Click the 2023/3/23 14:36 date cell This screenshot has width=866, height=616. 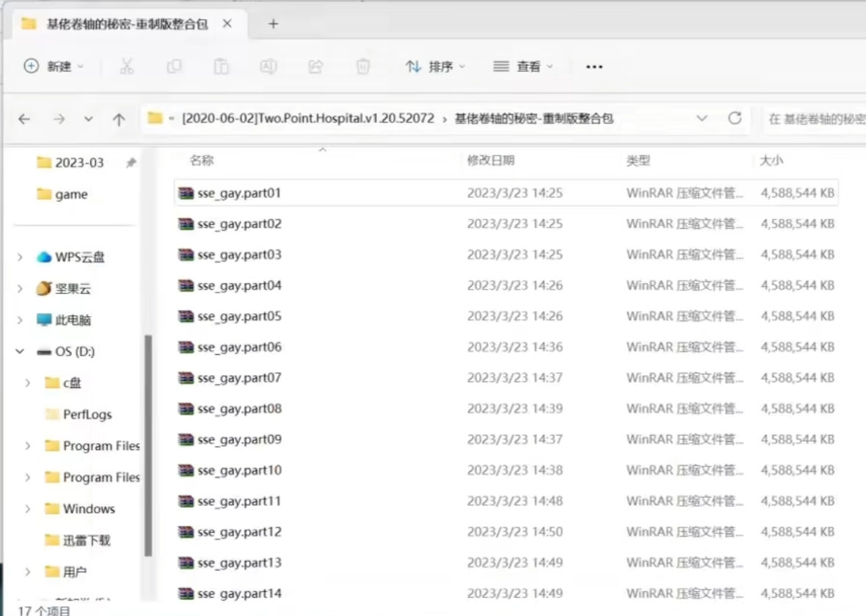coord(514,347)
